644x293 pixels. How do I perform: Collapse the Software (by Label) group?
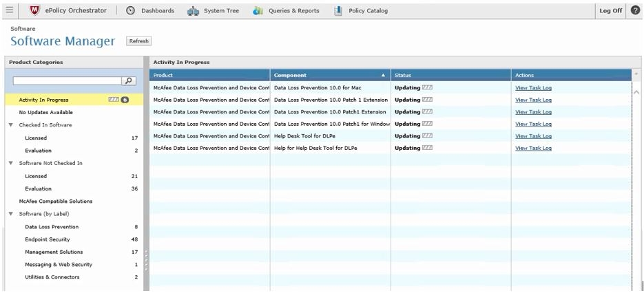pyautogui.click(x=11, y=214)
